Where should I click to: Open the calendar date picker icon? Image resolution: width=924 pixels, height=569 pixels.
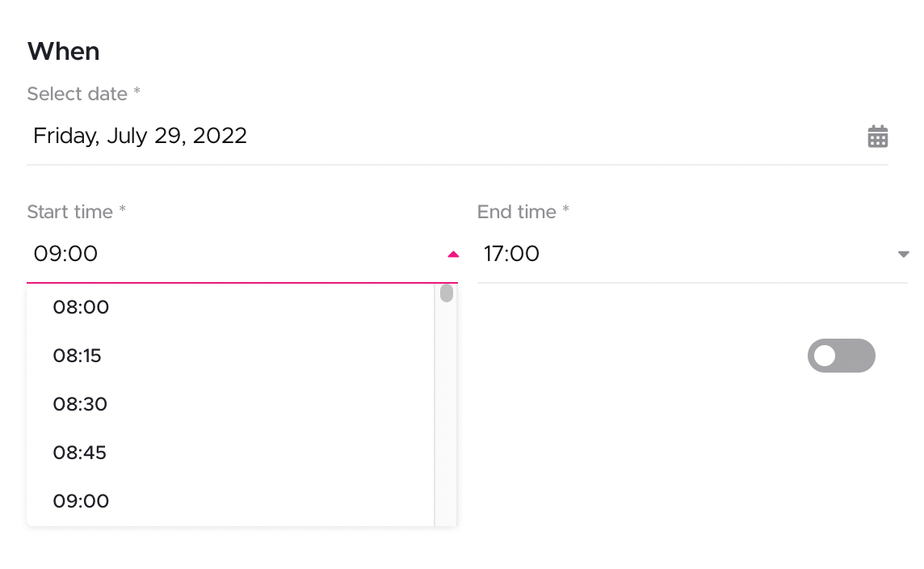877,137
